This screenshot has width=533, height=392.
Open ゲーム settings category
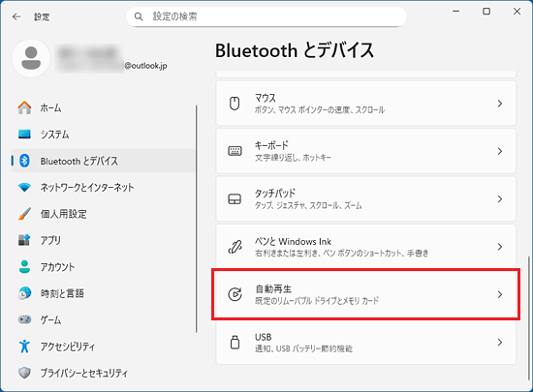103,319
